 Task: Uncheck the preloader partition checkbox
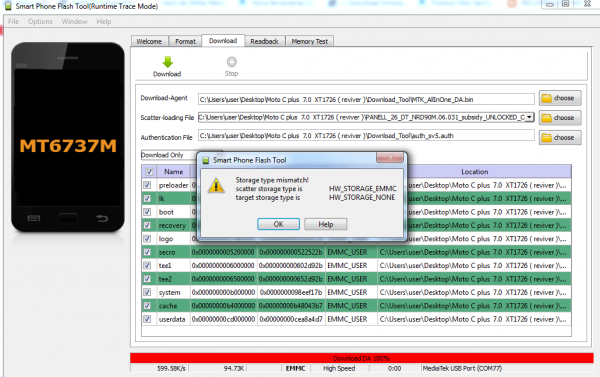coord(147,185)
